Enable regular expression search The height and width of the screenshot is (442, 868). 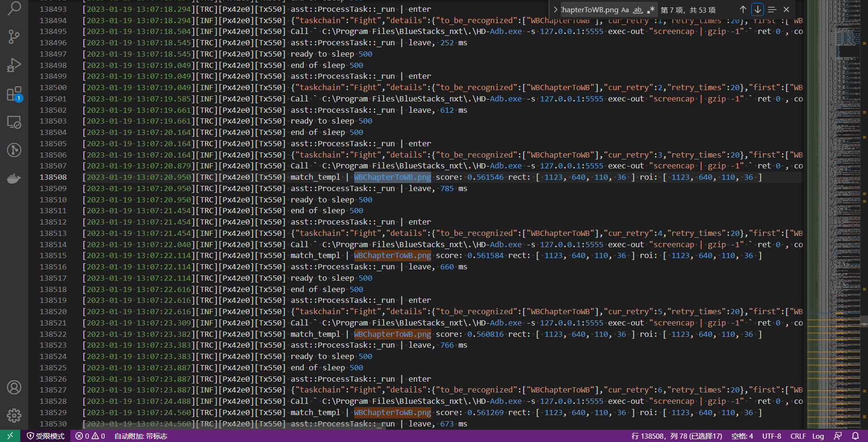(x=652, y=9)
